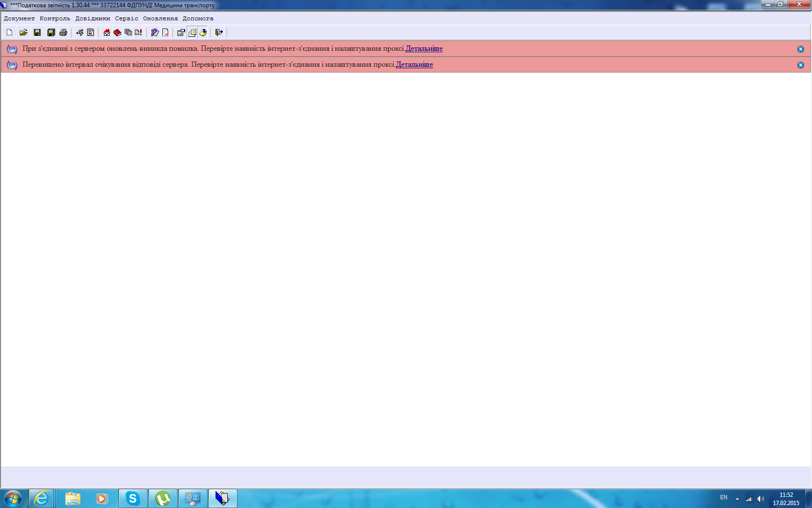Open document with the yellow folder icon
812x508 pixels.
point(23,32)
